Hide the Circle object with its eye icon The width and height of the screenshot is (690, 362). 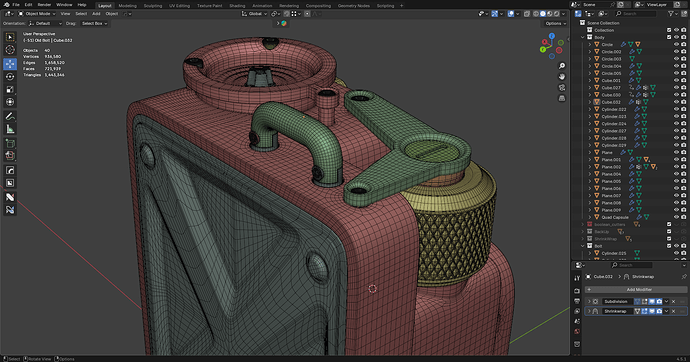pos(676,44)
